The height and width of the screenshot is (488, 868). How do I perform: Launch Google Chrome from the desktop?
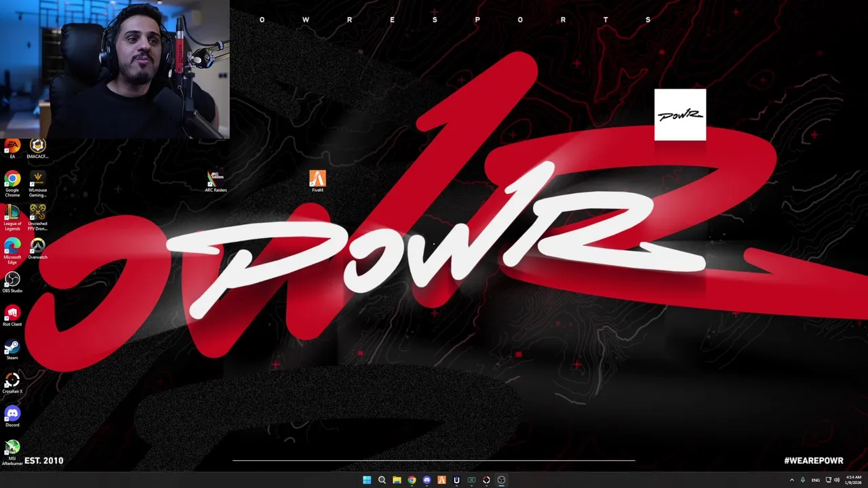(x=12, y=184)
